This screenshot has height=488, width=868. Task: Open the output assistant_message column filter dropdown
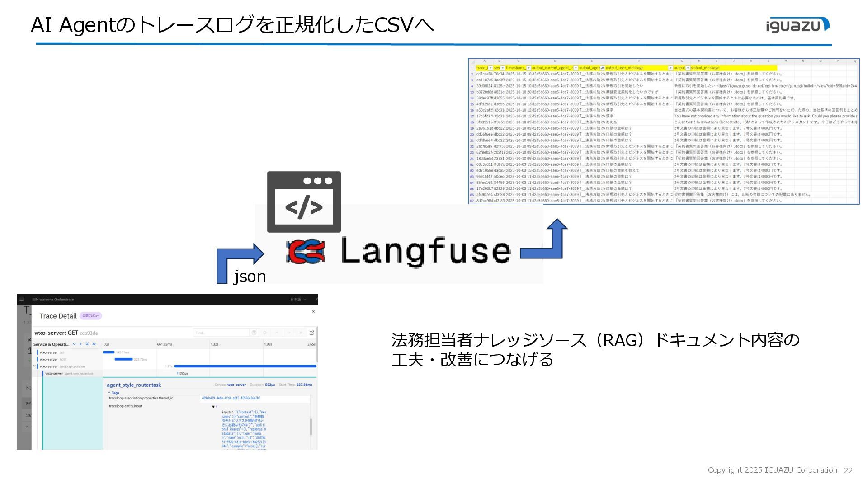point(688,68)
